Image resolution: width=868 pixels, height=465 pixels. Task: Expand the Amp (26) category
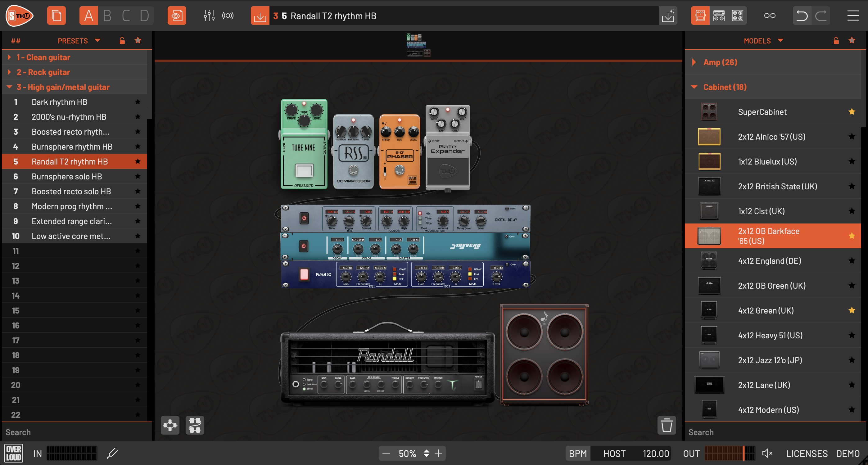point(694,62)
